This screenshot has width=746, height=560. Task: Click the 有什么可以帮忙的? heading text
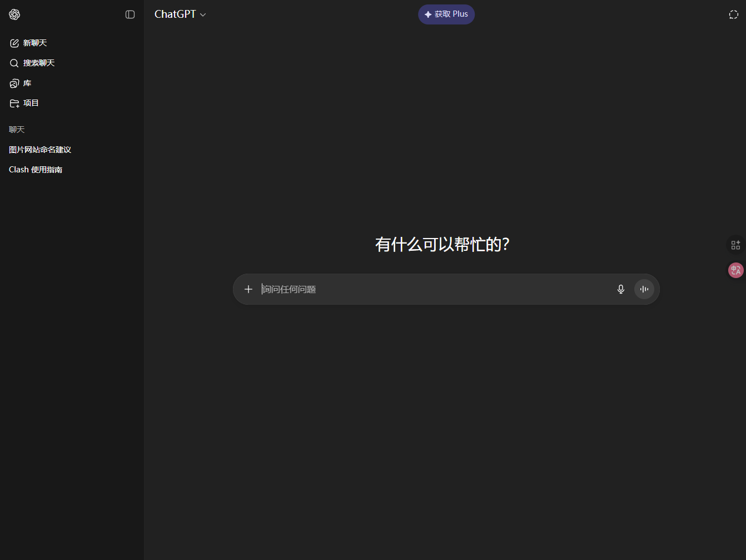pyautogui.click(x=442, y=244)
